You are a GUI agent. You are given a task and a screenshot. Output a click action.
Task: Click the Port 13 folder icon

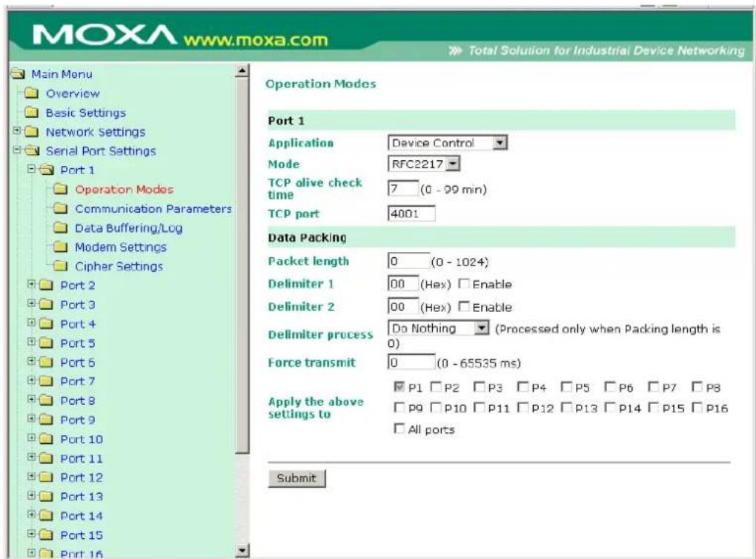[46, 496]
